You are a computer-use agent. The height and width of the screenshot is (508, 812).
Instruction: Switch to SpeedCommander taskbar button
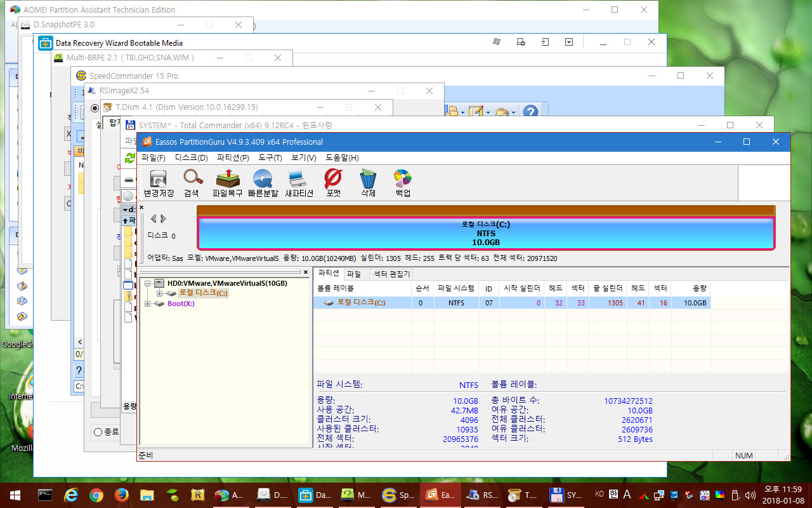[397, 495]
